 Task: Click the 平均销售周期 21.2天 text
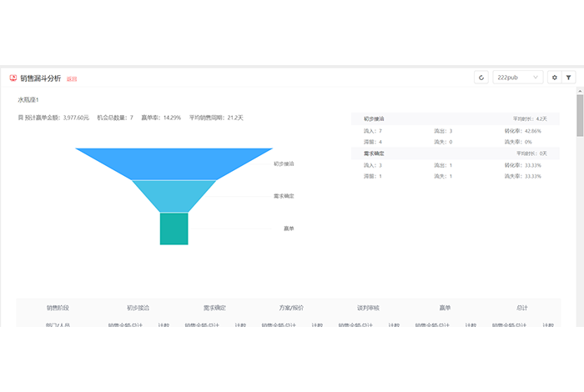tap(216, 118)
